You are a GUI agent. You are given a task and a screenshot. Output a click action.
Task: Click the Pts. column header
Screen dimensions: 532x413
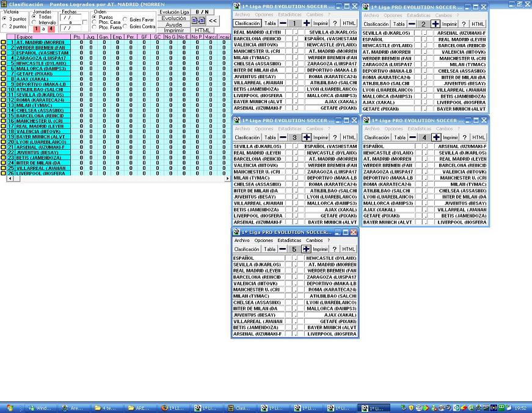pyautogui.click(x=78, y=37)
